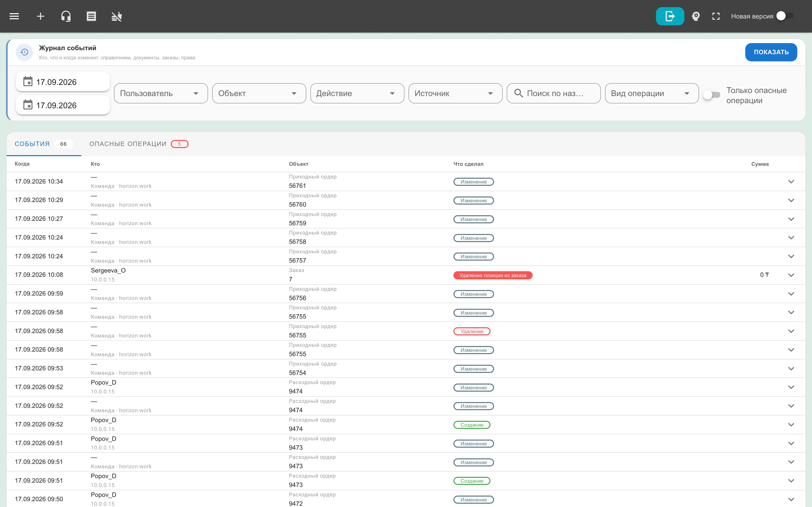Open the Действие dropdown filter
Image resolution: width=812 pixels, height=507 pixels.
point(357,93)
